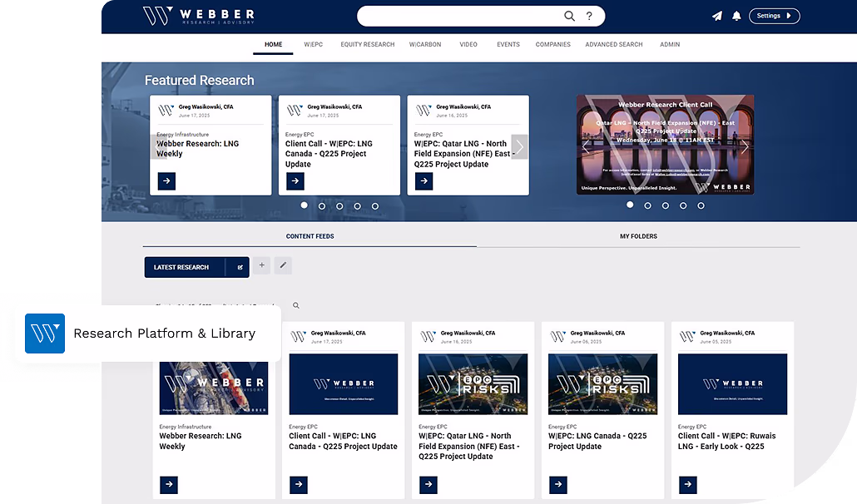The image size is (857, 504).
Task: Click the pencil edit feeds icon
Action: pyautogui.click(x=283, y=265)
